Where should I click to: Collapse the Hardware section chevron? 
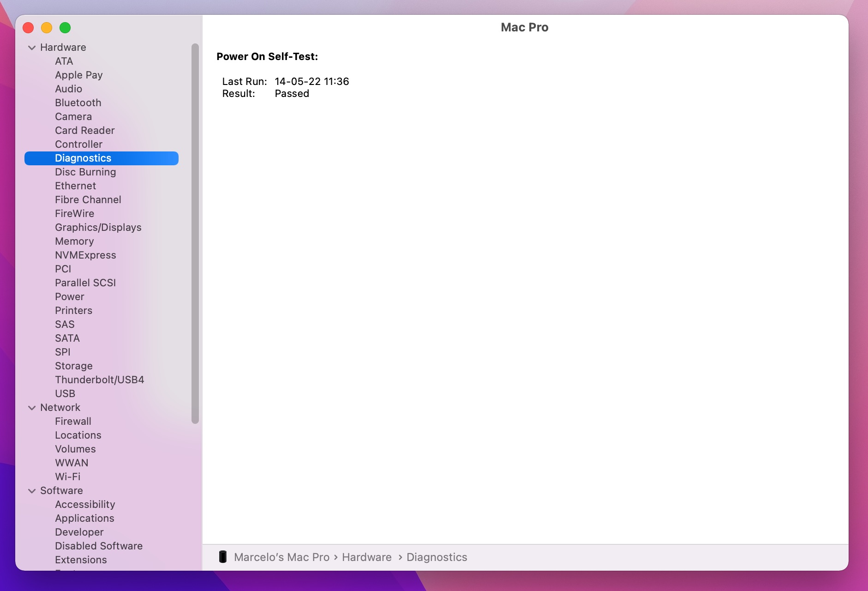(32, 48)
